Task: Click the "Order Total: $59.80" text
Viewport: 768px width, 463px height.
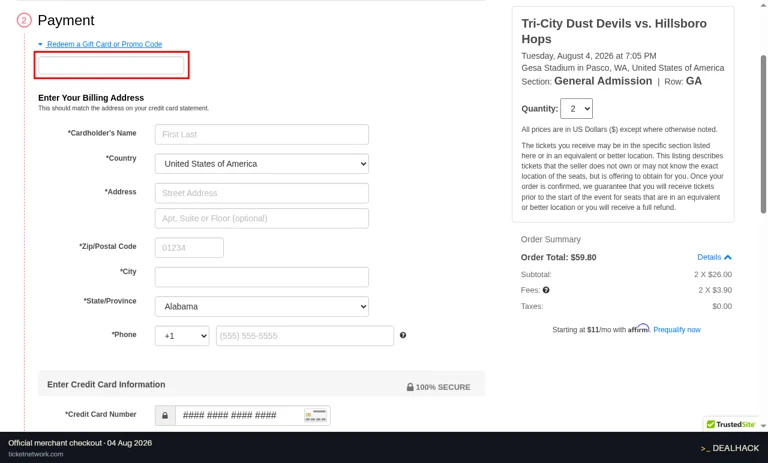Action: pyautogui.click(x=558, y=257)
